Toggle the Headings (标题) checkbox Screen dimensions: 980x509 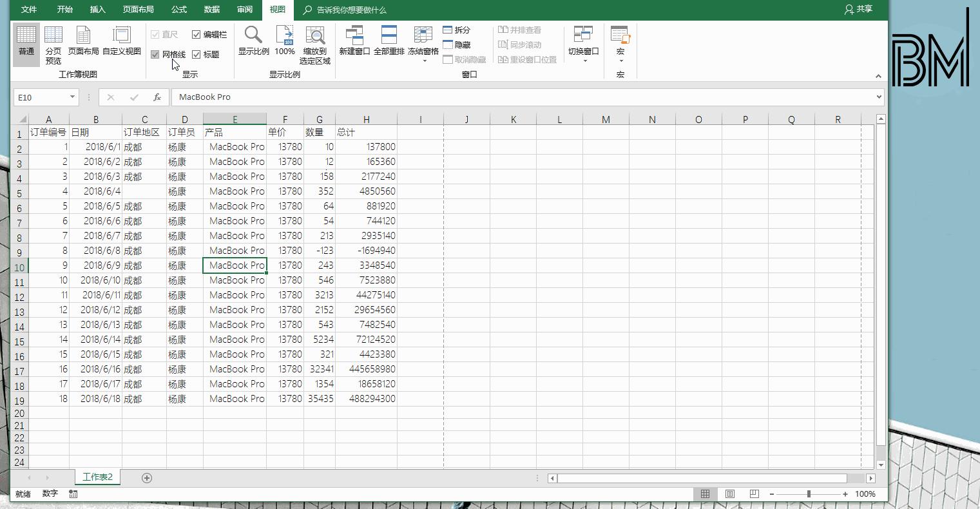(x=197, y=55)
